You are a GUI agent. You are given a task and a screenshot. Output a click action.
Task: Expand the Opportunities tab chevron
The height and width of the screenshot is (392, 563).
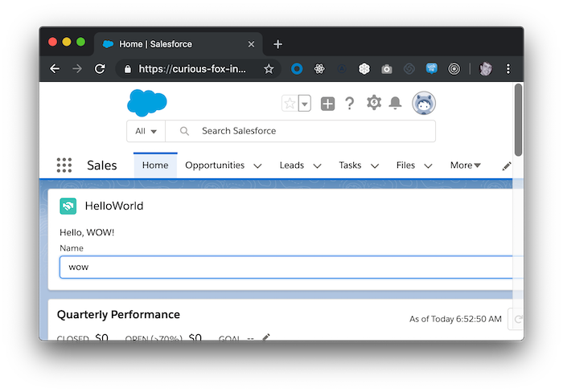tap(257, 165)
